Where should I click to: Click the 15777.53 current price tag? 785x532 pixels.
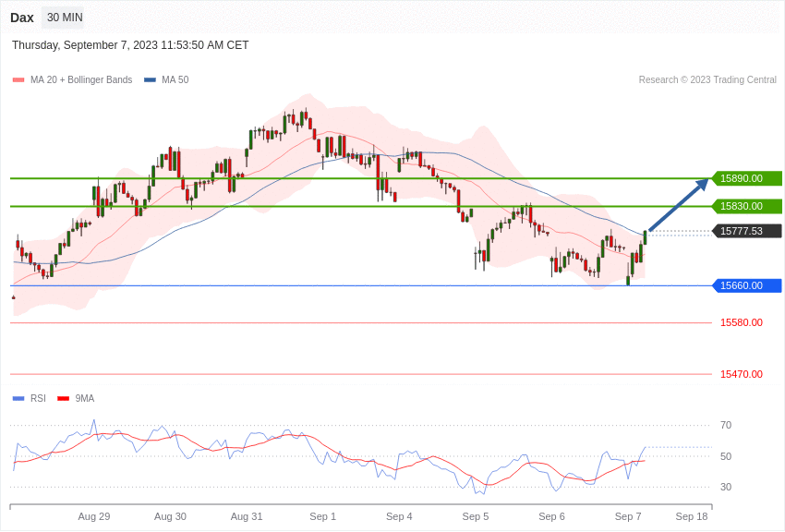pos(746,231)
